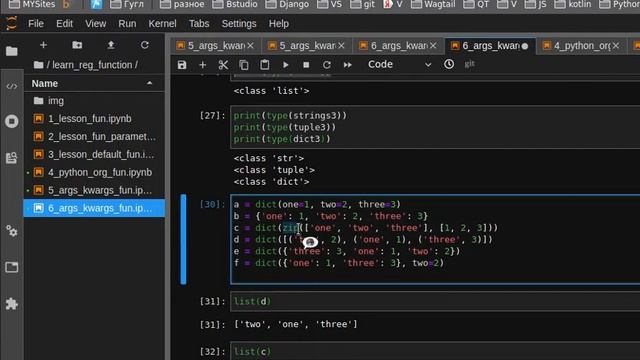Screen dimensions: 640x360
Task: Click the list(d) code cell
Action: pos(435,302)
